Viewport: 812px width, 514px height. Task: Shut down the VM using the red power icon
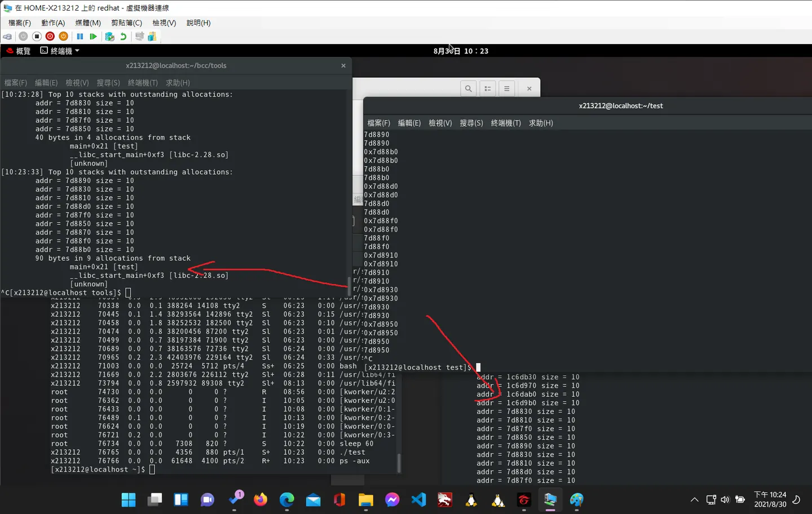click(x=50, y=37)
